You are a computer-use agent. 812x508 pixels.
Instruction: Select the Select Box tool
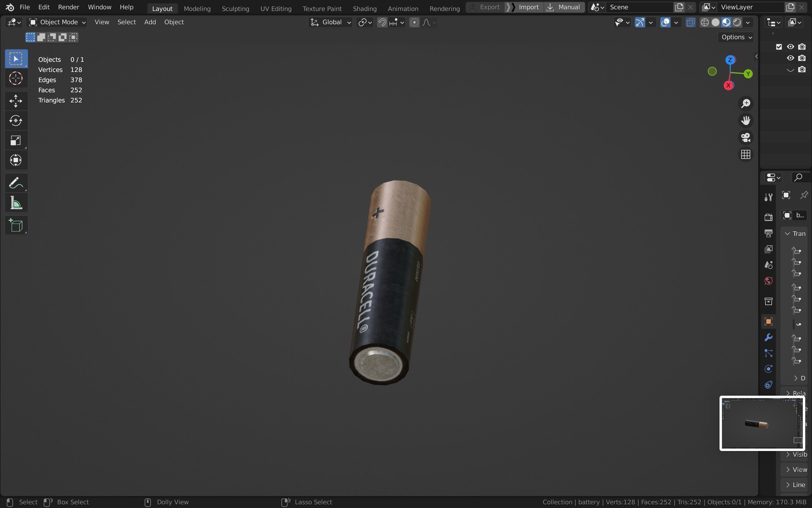[x=16, y=59]
